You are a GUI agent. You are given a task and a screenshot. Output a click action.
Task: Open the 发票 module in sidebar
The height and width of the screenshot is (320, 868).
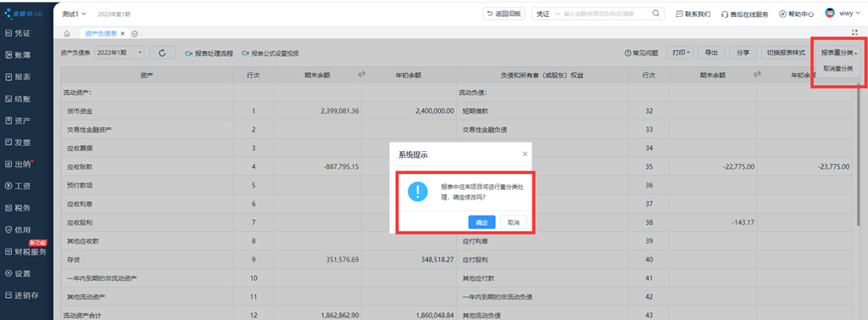pyautogui.click(x=18, y=143)
